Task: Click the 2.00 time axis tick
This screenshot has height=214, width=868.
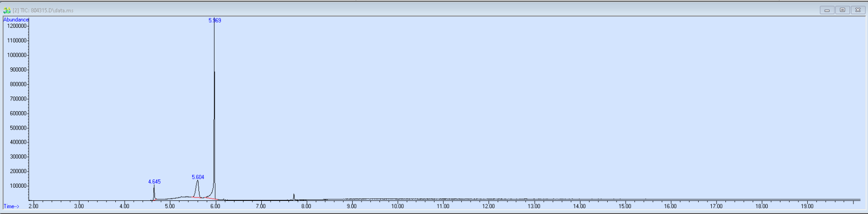Action: (33, 206)
